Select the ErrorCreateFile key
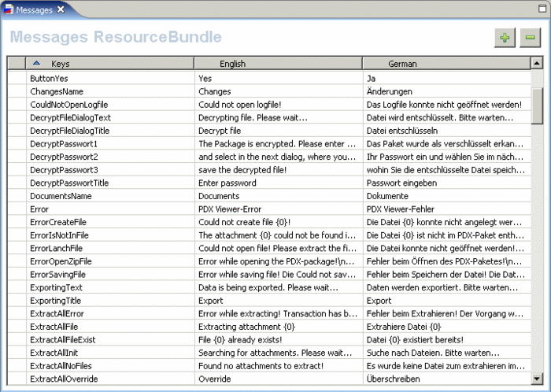 click(58, 222)
